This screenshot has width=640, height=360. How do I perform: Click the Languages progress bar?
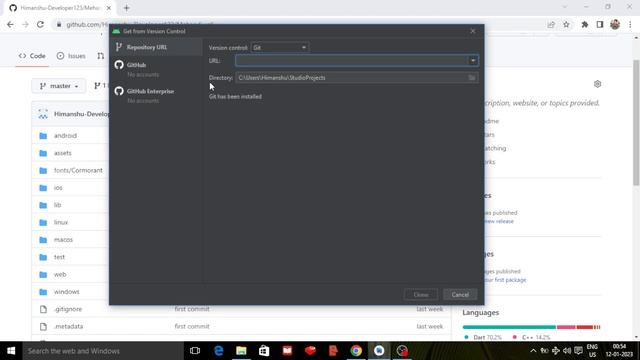[x=531, y=327]
